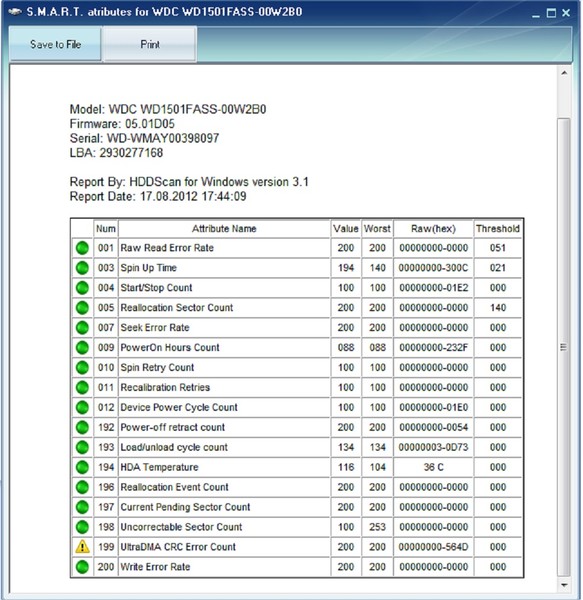Select the Threshold column header
The image size is (583, 600).
point(498,228)
